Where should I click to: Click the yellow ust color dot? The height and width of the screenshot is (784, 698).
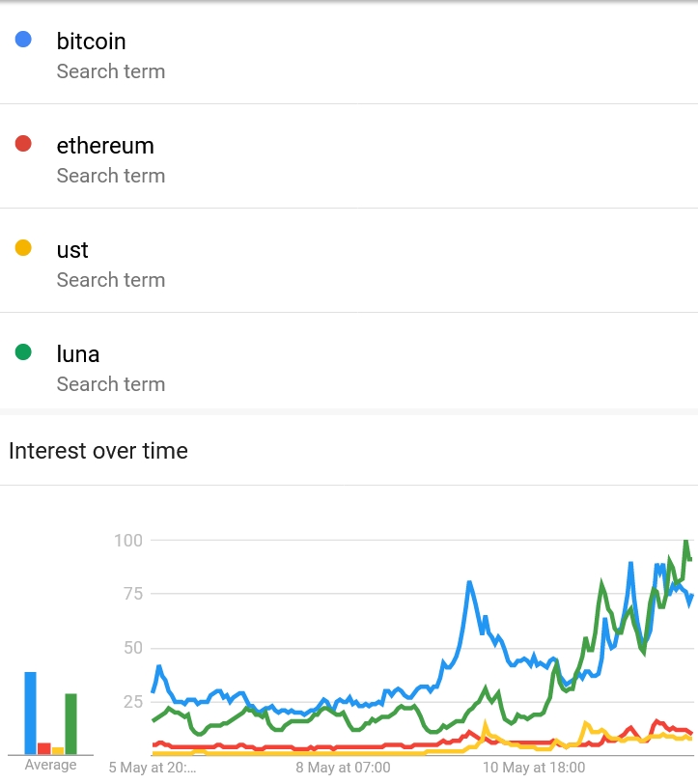(x=23, y=247)
